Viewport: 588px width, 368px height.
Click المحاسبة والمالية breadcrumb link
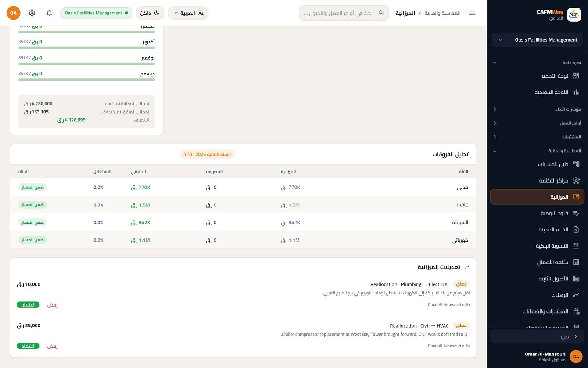(x=442, y=13)
